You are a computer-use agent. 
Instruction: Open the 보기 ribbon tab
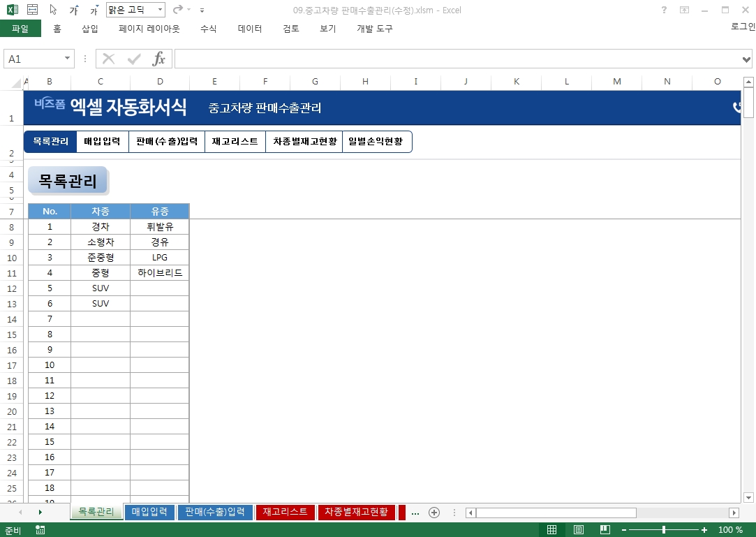point(328,29)
